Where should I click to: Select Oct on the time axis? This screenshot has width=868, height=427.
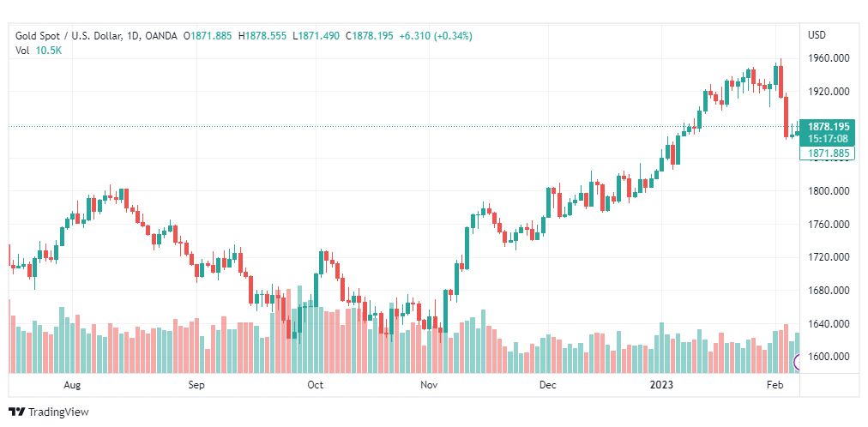click(x=315, y=385)
